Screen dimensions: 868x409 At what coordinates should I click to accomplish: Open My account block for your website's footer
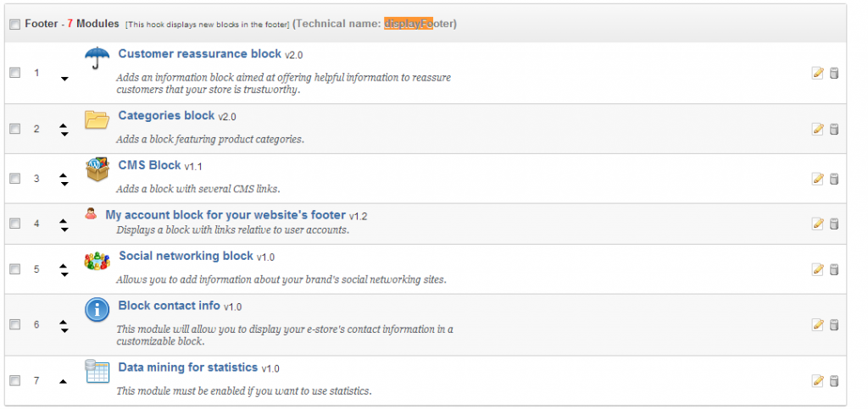point(225,215)
